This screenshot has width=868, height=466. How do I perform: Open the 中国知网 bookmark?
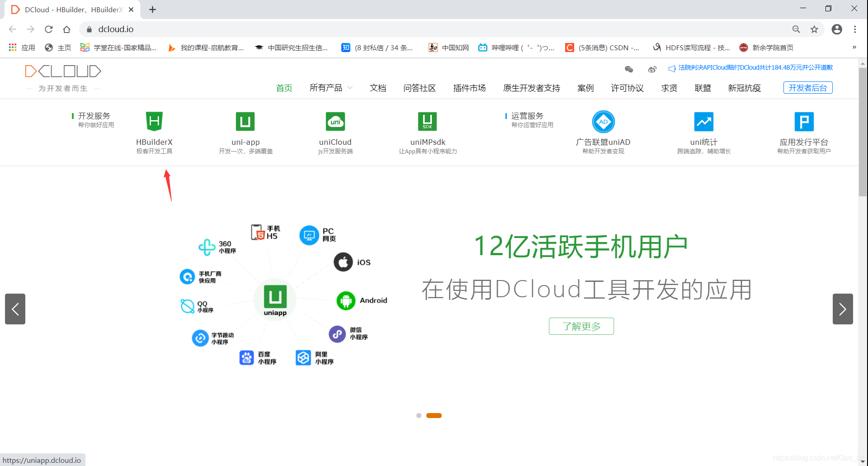coord(448,48)
